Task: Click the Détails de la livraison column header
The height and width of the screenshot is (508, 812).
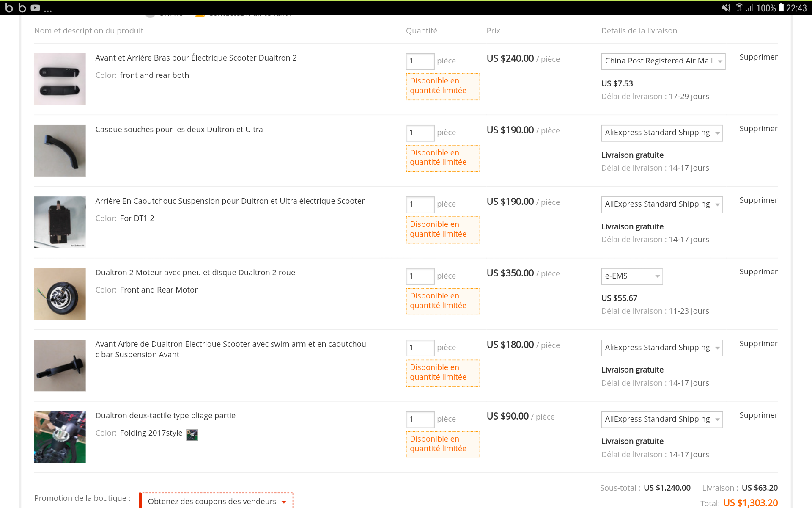Action: pyautogui.click(x=639, y=31)
